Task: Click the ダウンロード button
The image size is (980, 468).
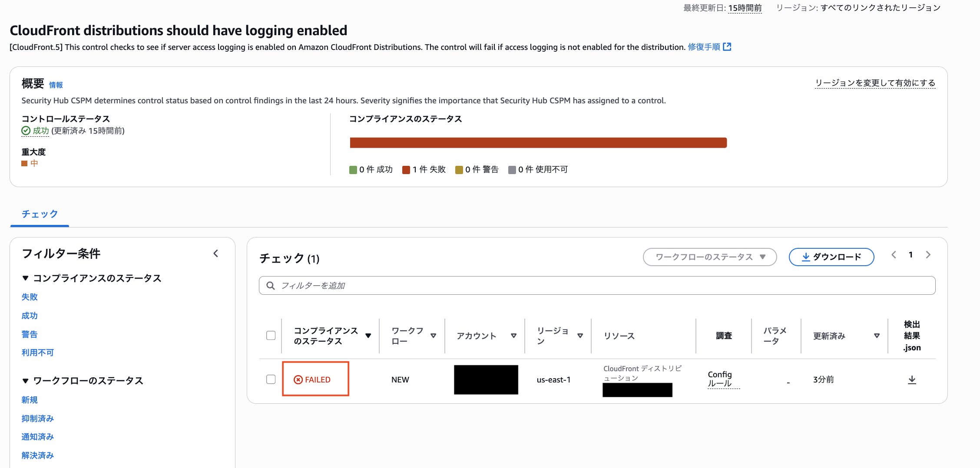Action: pyautogui.click(x=831, y=257)
